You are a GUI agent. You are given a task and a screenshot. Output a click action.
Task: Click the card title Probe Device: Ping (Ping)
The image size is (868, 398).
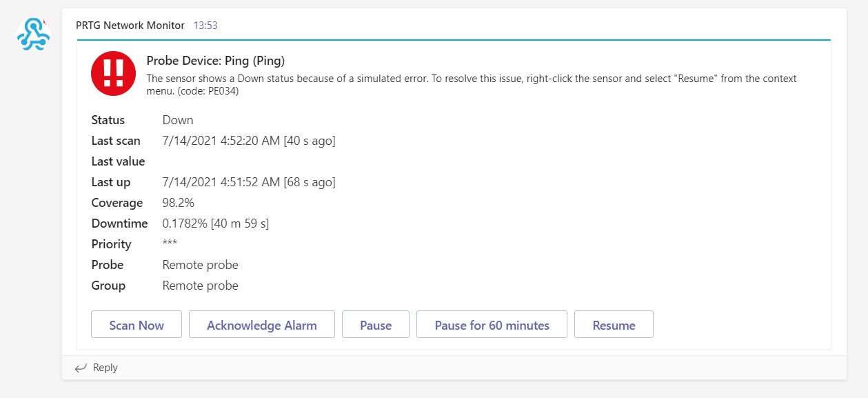point(216,61)
